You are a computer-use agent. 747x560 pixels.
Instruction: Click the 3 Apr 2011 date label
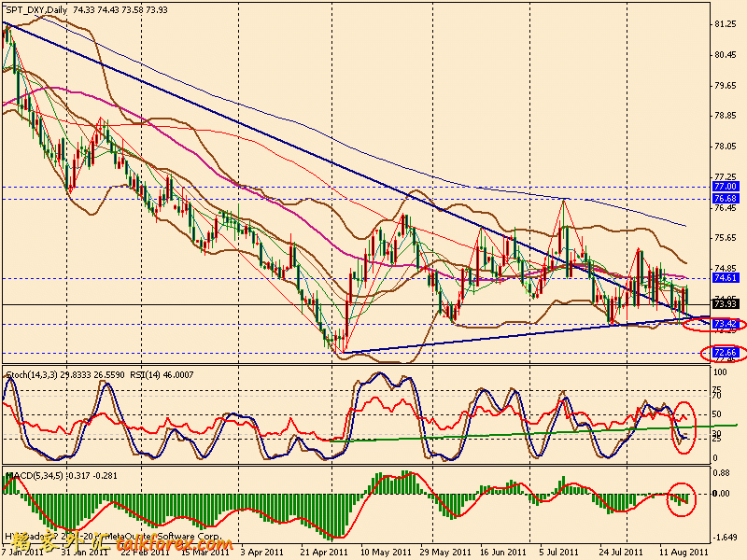pyautogui.click(x=261, y=553)
